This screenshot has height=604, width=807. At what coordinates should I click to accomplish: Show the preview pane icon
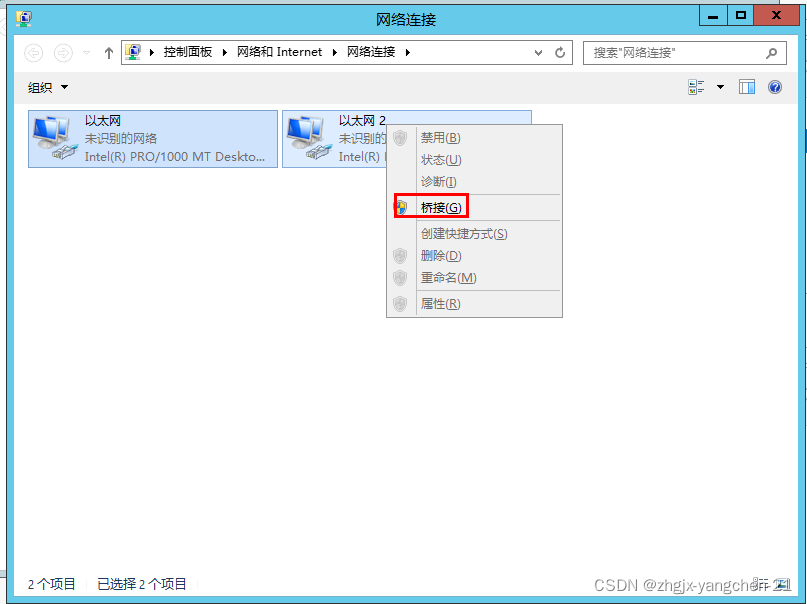click(x=746, y=87)
